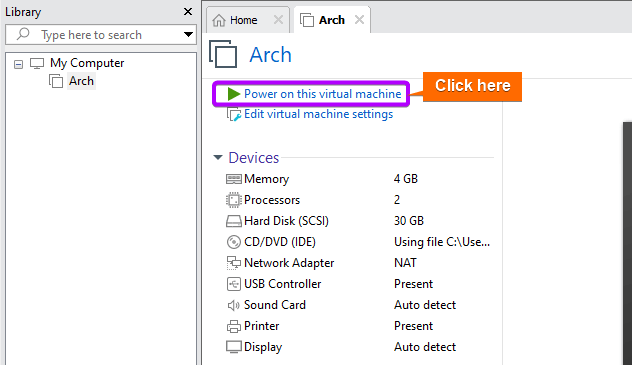Click the Display device label
The height and width of the screenshot is (365, 632).
click(x=263, y=347)
